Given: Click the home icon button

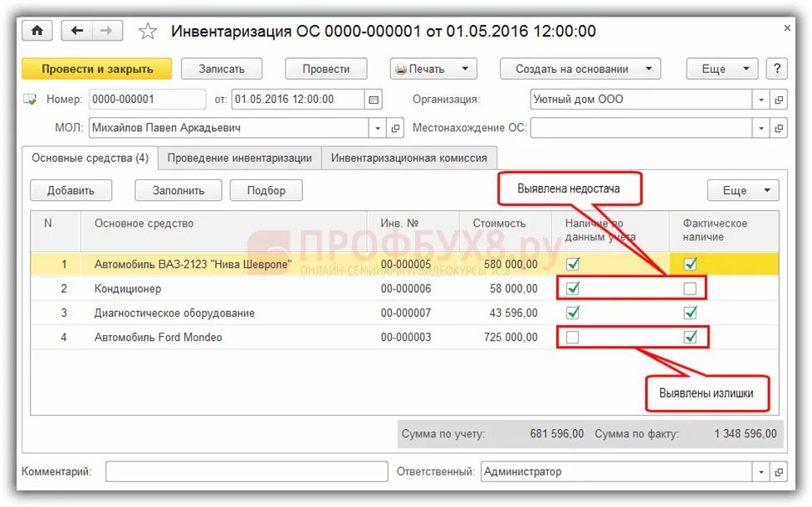Looking at the screenshot, I should pos(37,31).
